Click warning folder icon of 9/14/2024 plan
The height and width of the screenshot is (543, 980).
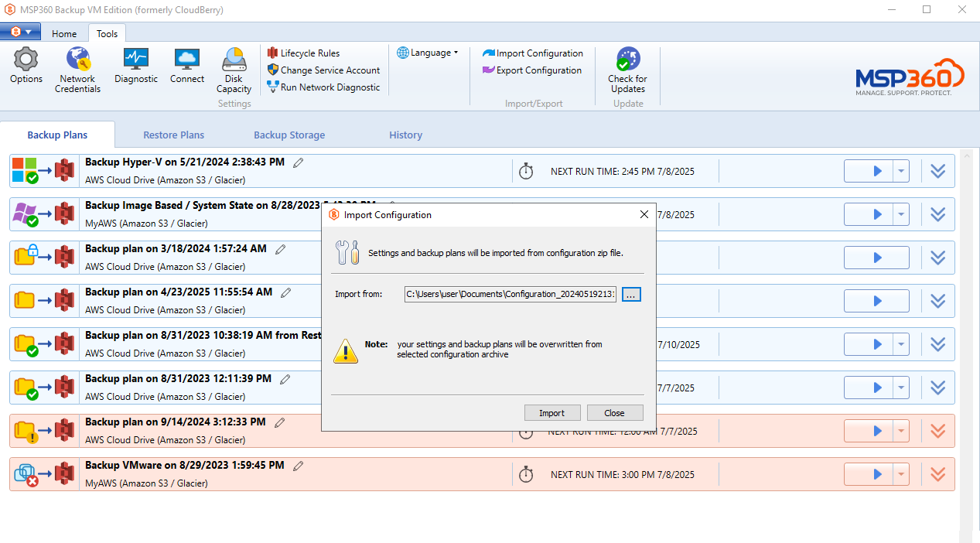pos(25,431)
